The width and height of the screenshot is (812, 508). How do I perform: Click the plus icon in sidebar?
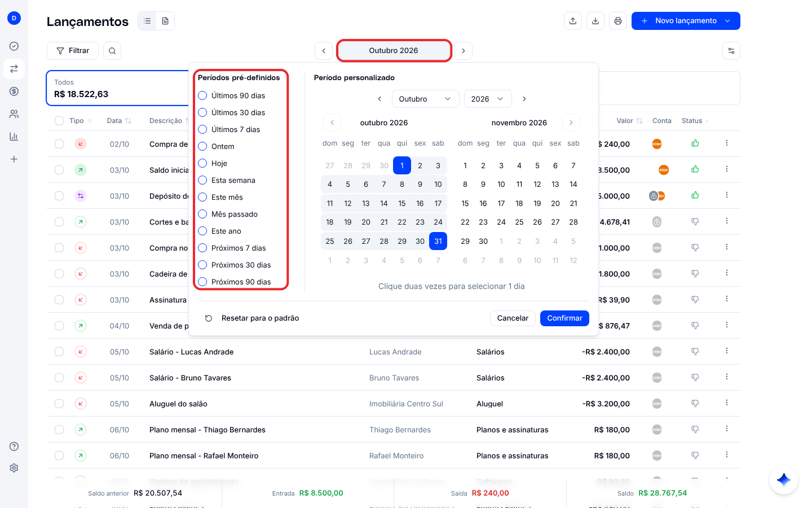(14, 159)
